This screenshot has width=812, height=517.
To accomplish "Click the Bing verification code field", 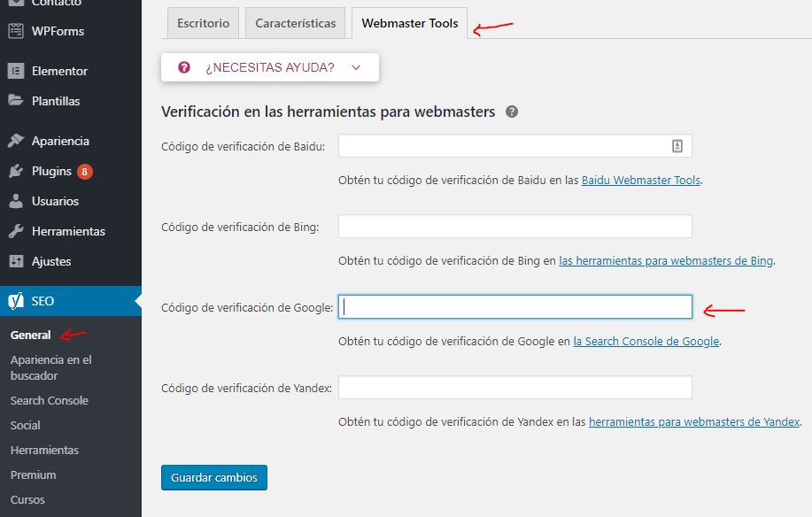I will (x=514, y=226).
